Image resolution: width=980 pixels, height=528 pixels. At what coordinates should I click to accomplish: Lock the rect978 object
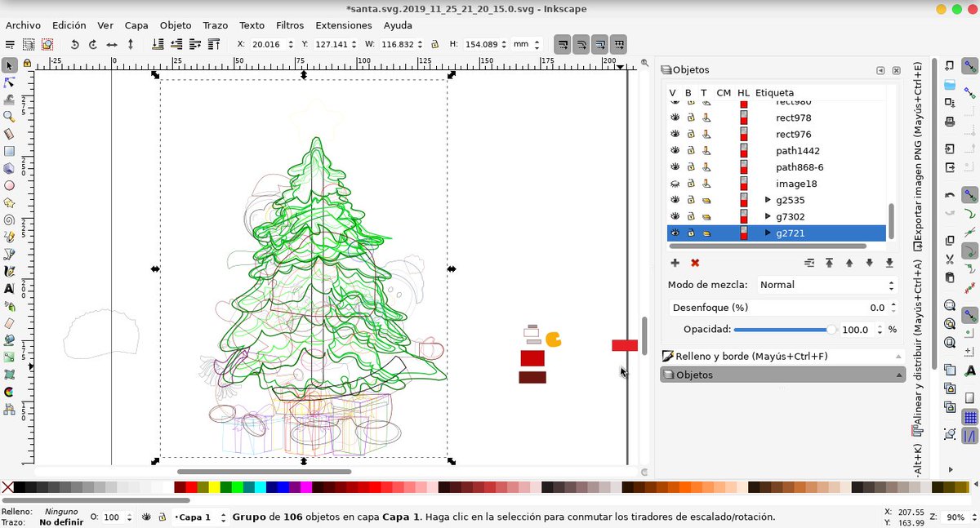tap(690, 118)
